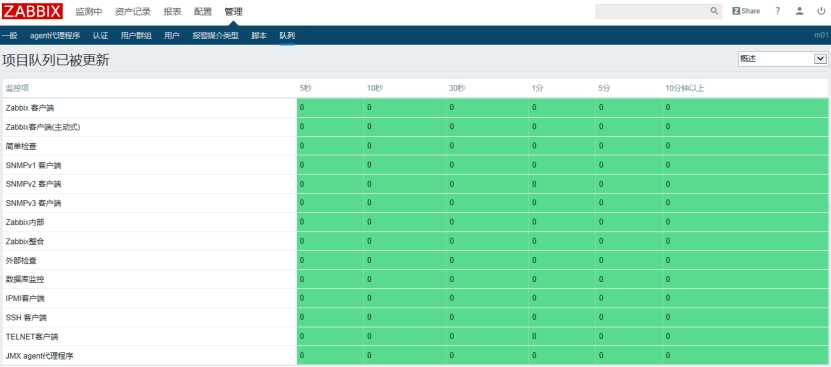
Task: Click the 1分 value for Zabbix内部
Action: click(x=534, y=222)
